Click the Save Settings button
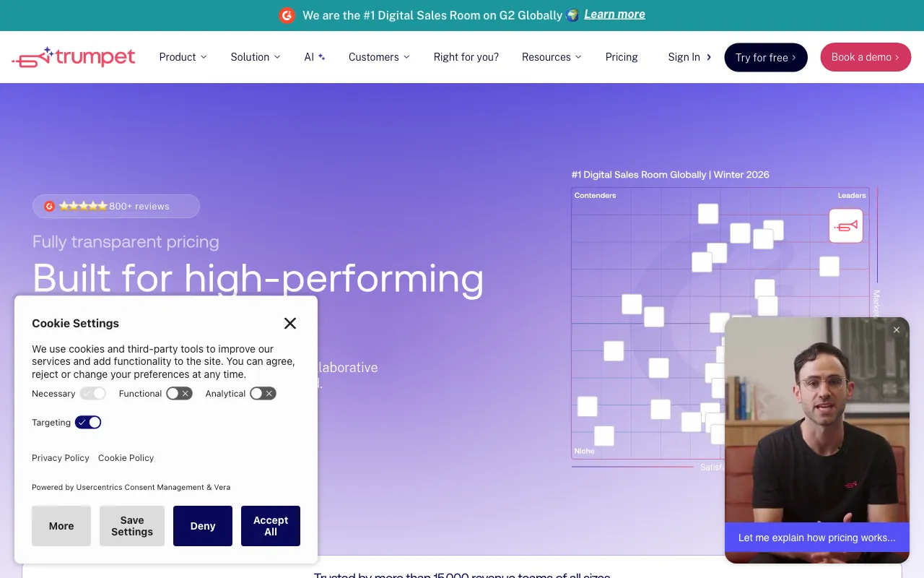This screenshot has height=578, width=924. 132,526
